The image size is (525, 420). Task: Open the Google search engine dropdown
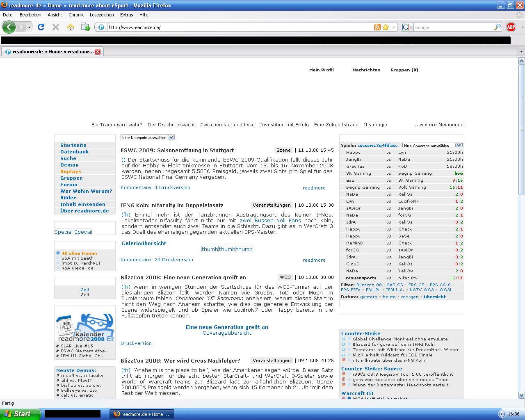pyautogui.click(x=406, y=27)
